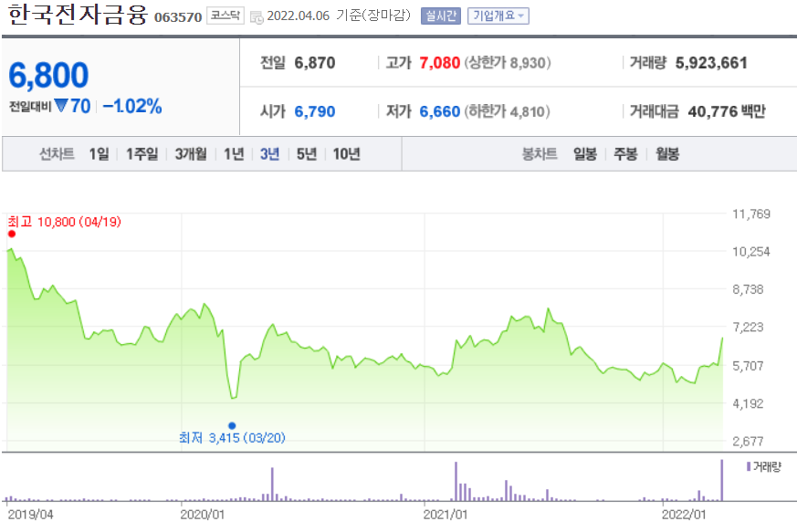Switch to 월봉 monthly candle chart
The image size is (797, 532).
(x=667, y=153)
